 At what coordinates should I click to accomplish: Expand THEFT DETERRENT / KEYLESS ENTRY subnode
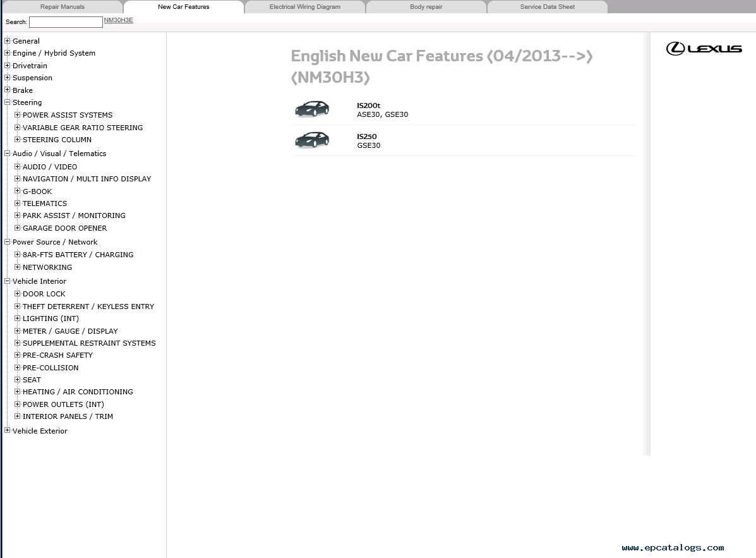click(17, 306)
